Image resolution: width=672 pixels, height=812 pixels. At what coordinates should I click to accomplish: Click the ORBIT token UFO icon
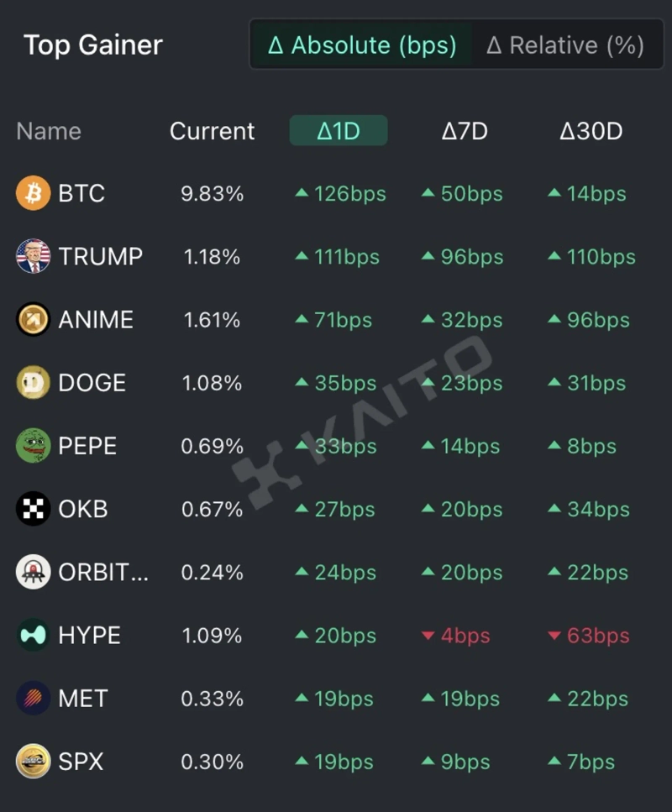[34, 573]
